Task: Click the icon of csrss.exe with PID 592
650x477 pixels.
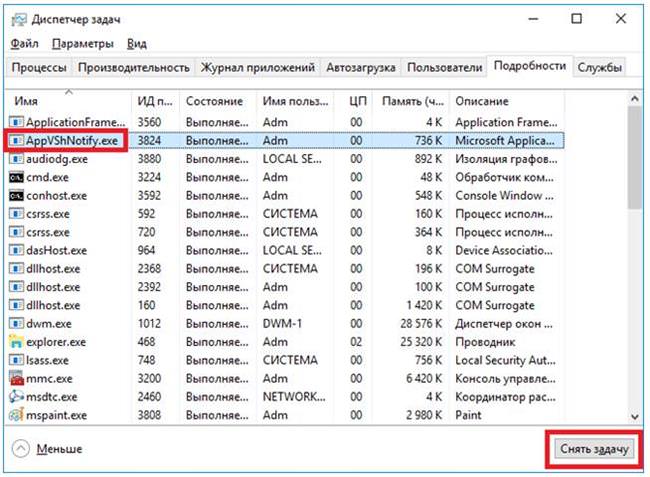Action: click(x=16, y=214)
